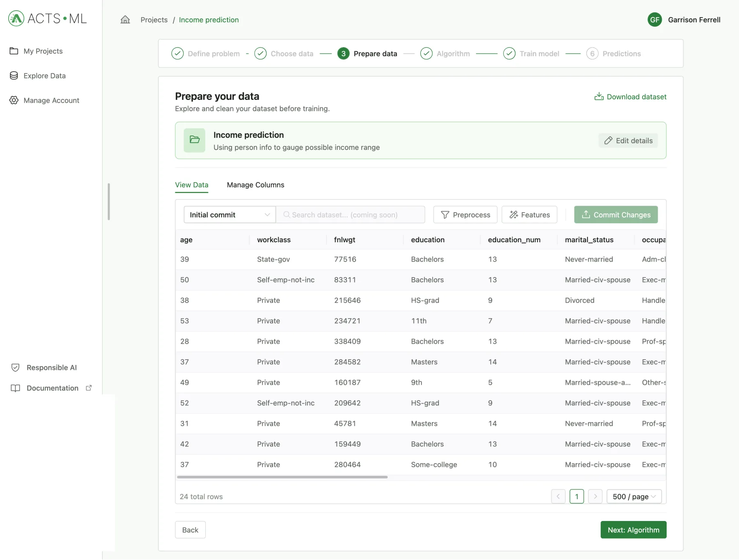Click Edit details button

pos(628,140)
